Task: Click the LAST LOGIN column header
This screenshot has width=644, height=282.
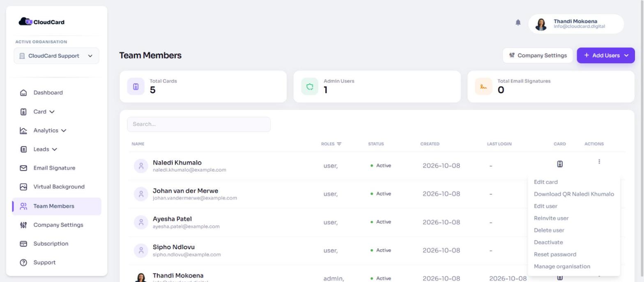Action: pos(499,144)
